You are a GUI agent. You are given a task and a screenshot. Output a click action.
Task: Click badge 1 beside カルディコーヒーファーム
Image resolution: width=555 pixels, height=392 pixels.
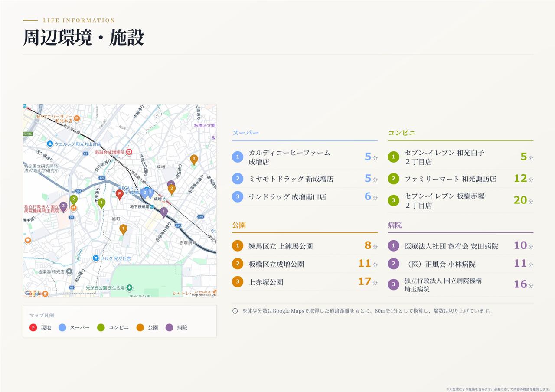[x=238, y=157]
